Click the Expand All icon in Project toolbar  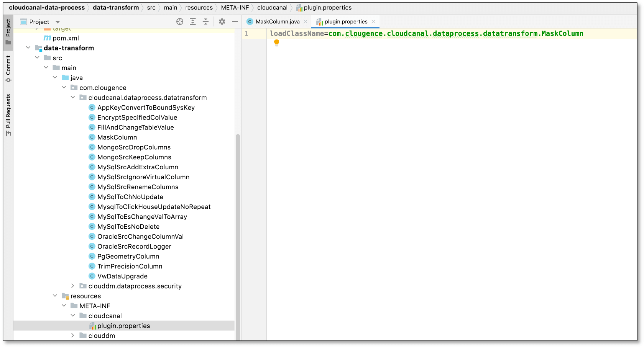click(193, 22)
